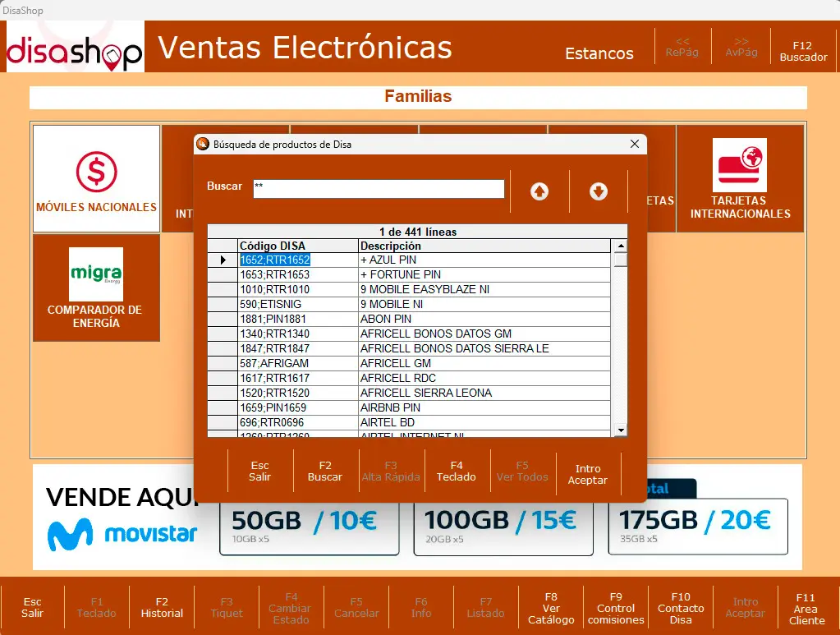Click the RePág previous page button
This screenshot has height=635, width=840.
(x=682, y=47)
